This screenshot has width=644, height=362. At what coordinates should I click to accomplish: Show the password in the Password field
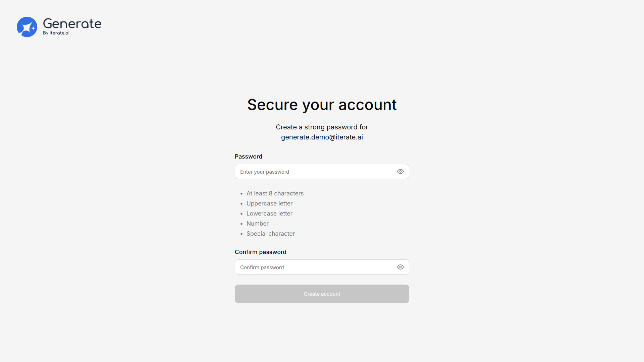(400, 172)
